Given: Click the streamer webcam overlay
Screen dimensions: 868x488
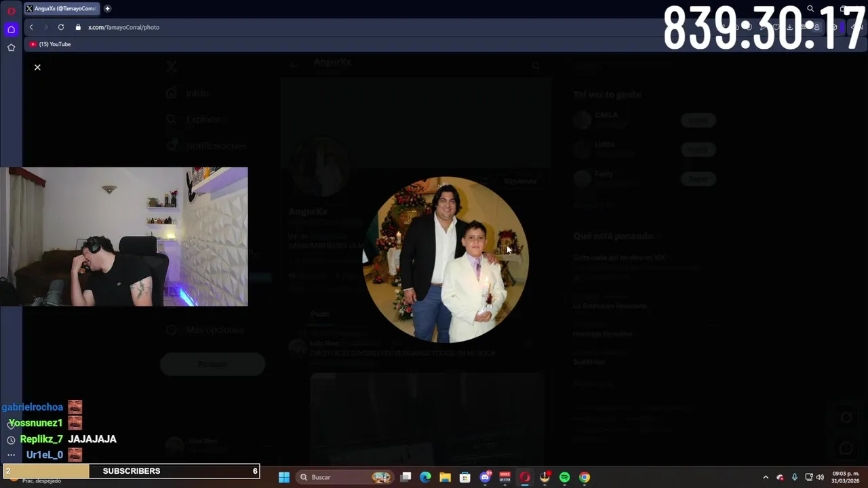Looking at the screenshot, I should pos(123,237).
